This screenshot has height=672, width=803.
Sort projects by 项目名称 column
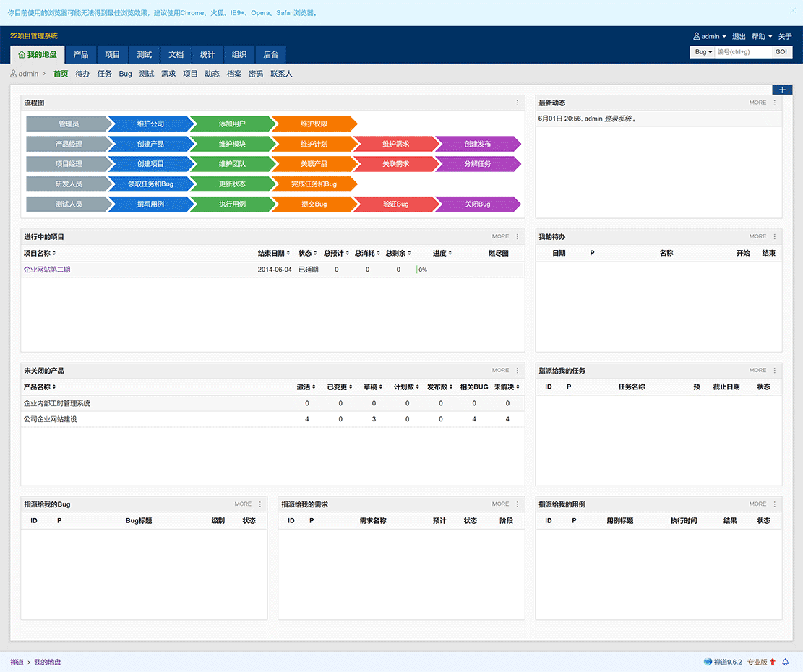[40, 254]
